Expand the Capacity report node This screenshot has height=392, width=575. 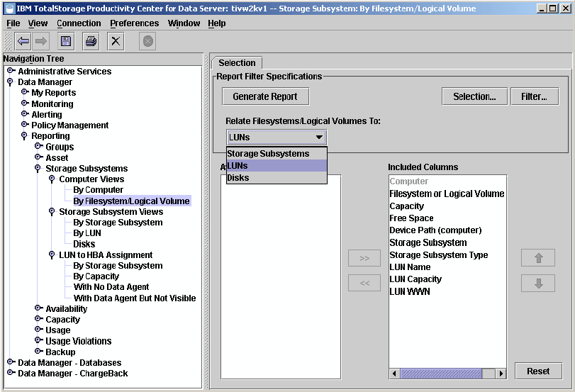[x=38, y=319]
